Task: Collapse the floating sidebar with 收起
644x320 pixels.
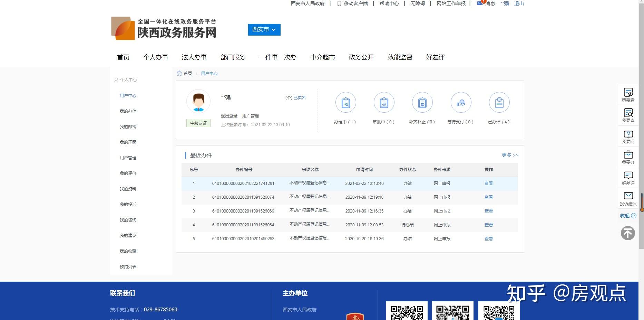Action: click(628, 216)
